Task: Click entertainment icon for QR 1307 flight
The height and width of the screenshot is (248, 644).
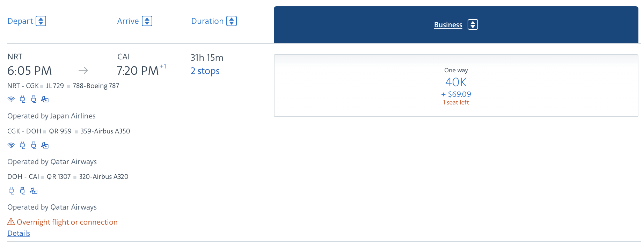Action: pos(34,191)
